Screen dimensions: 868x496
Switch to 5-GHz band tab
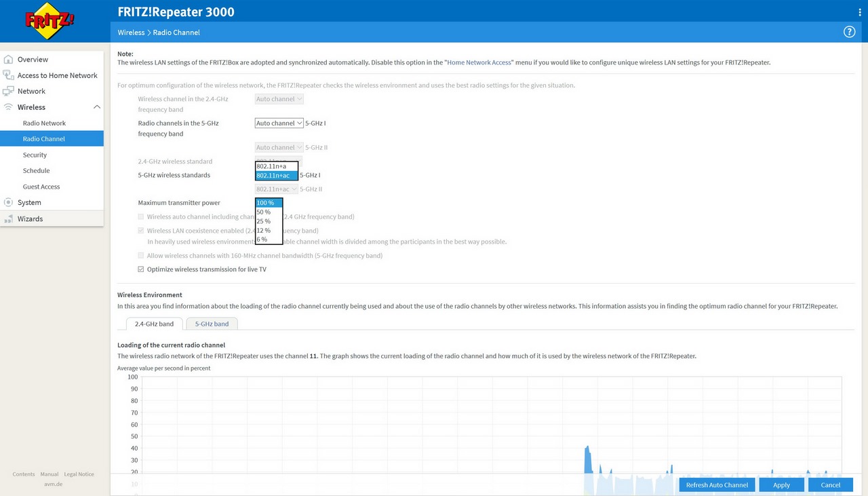pyautogui.click(x=212, y=324)
